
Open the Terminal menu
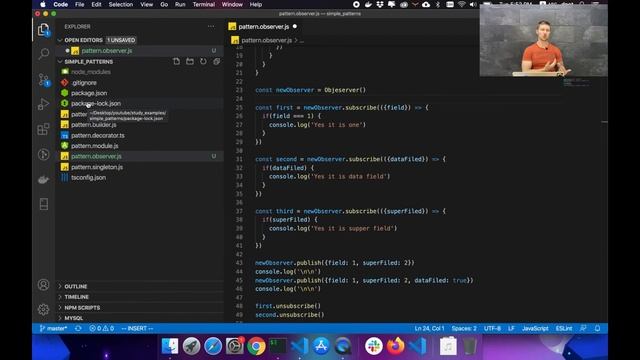tap(204, 4)
